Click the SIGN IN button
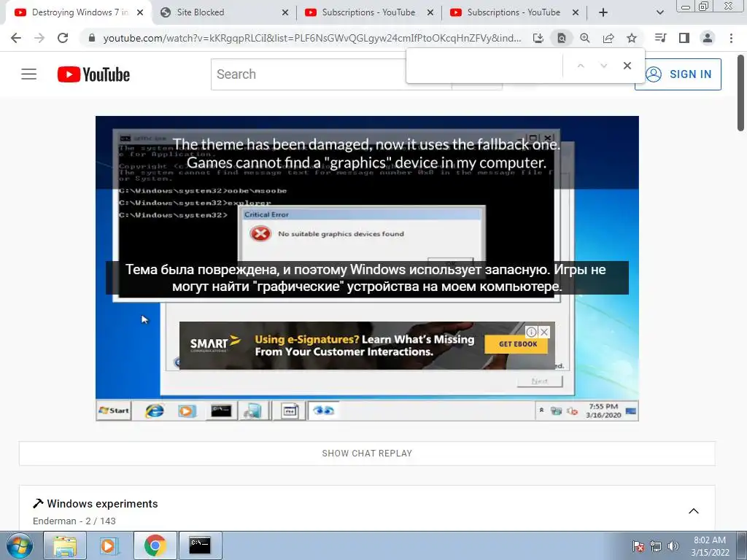The image size is (747, 560). click(678, 74)
